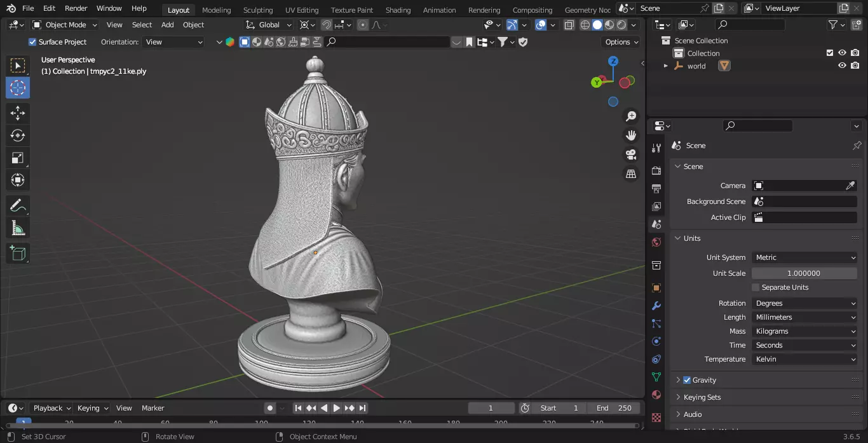Switch to the Sculpting workspace tab
Screen dimensions: 868x443
[x=258, y=10]
